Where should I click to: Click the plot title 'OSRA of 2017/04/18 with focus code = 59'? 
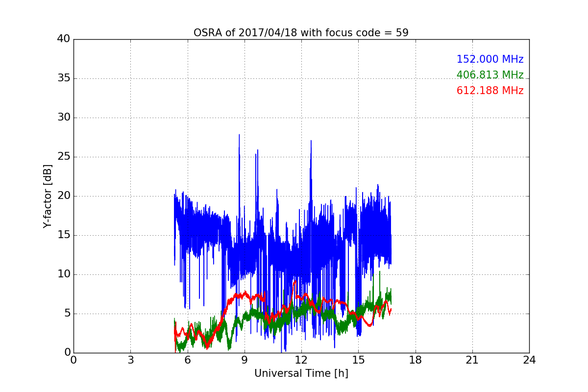tap(301, 33)
